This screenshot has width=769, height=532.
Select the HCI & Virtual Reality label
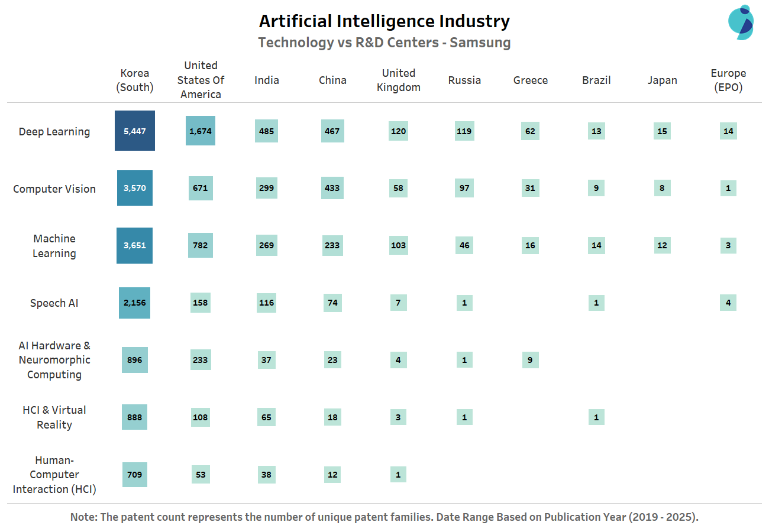pyautogui.click(x=54, y=417)
